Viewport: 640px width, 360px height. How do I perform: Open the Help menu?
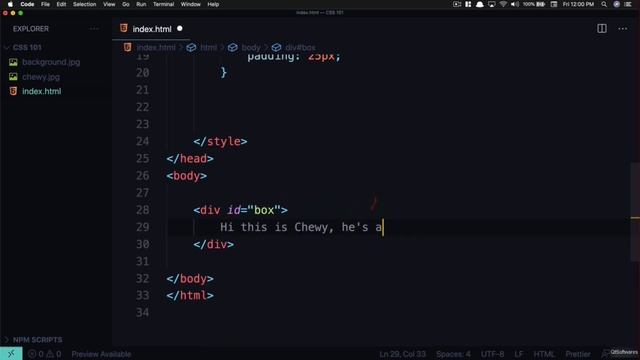tap(213, 4)
